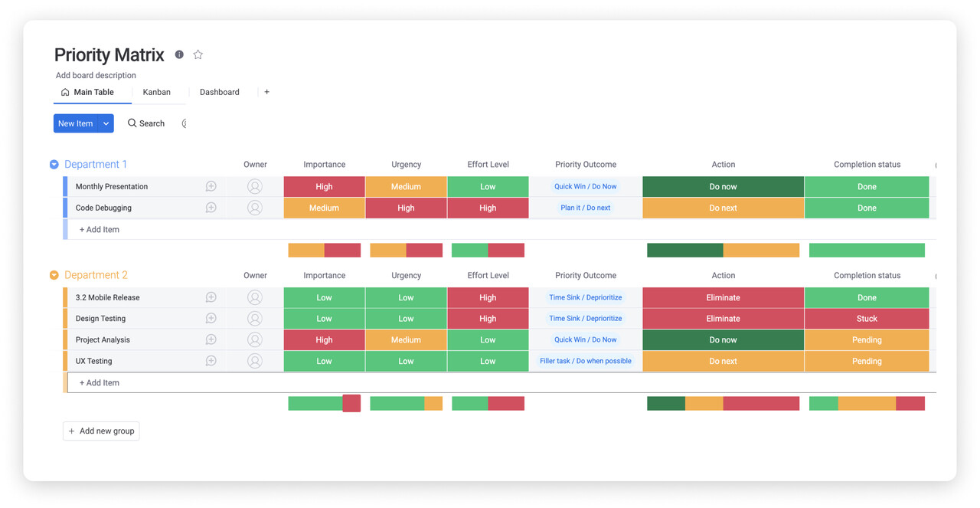The height and width of the screenshot is (508, 980).
Task: Open conversation bubble for Code Debugging
Action: coord(211,208)
